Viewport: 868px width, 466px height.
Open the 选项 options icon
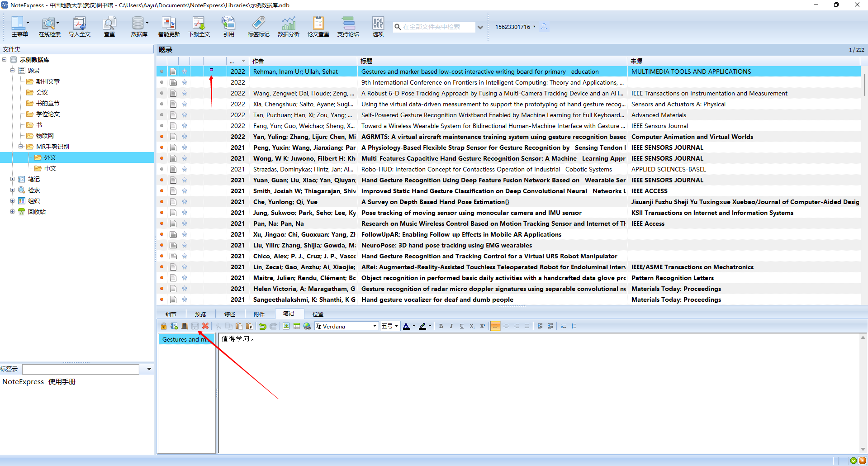point(378,27)
